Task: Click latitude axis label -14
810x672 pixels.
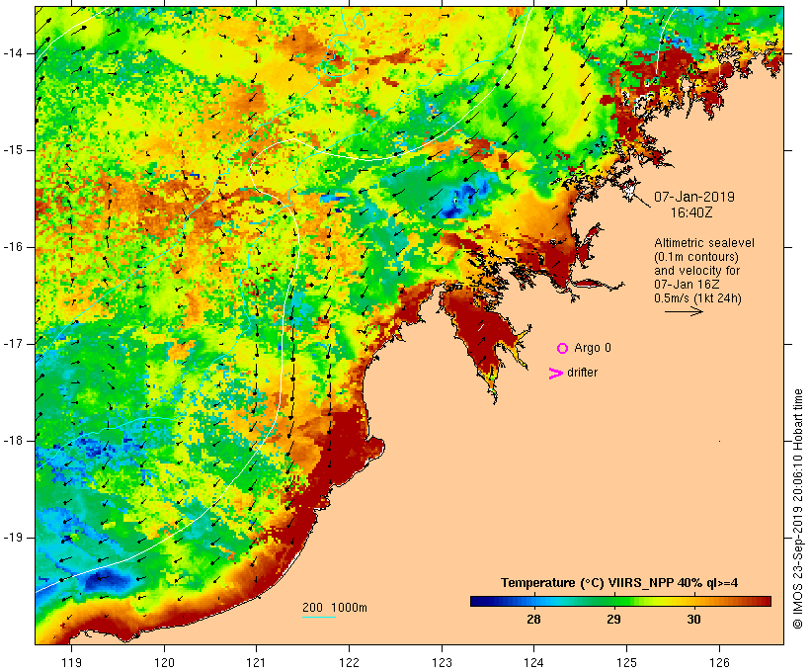Action: coord(13,53)
